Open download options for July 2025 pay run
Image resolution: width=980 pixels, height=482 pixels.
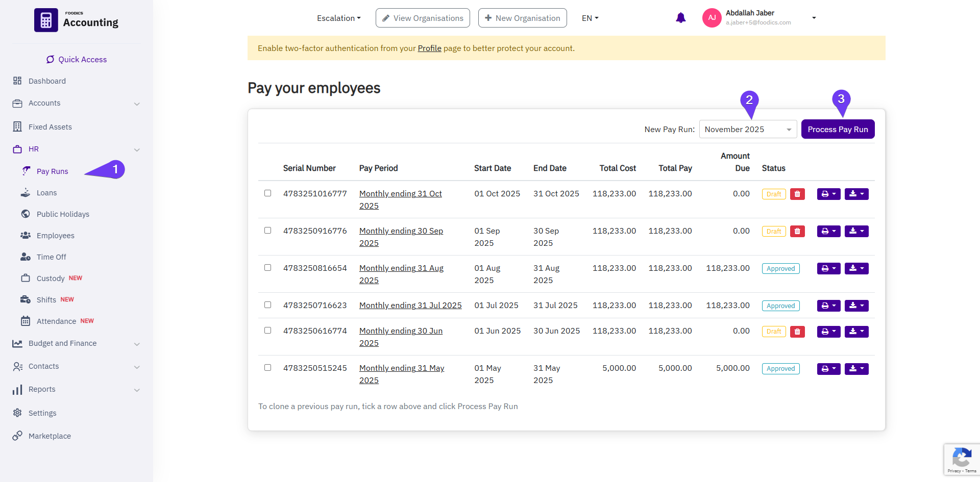856,306
